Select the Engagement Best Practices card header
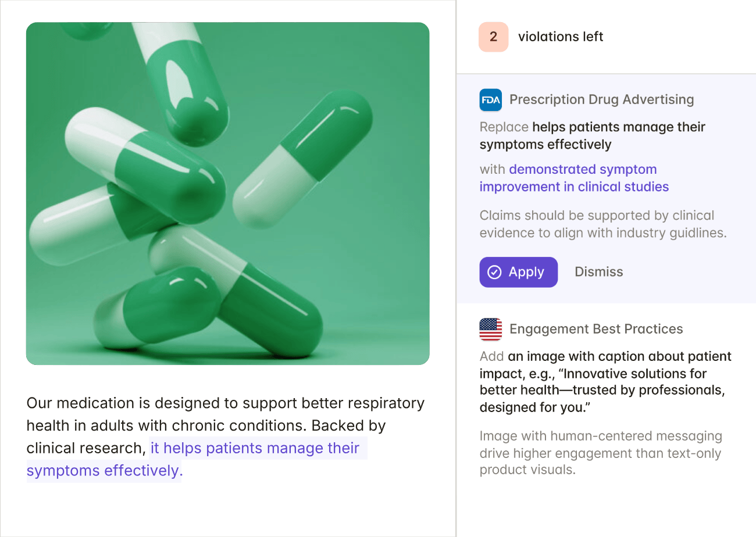The height and width of the screenshot is (537, 756). click(x=596, y=329)
